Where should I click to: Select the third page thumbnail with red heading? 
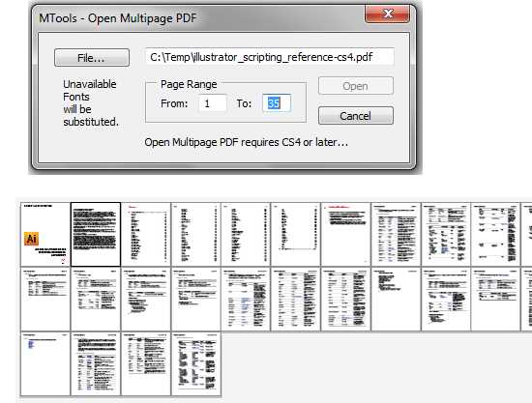coord(146,234)
